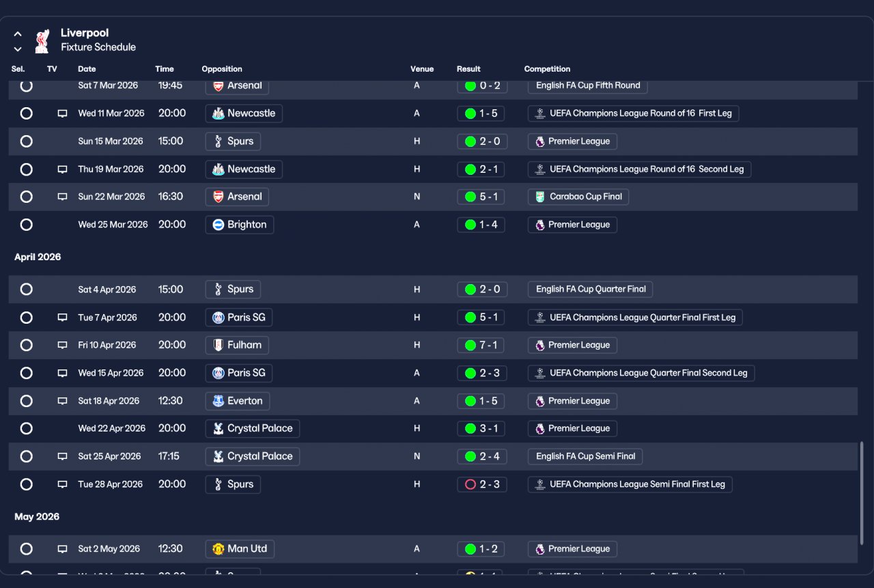
Task: Click the Fulham club badge icon
Action: pos(218,345)
